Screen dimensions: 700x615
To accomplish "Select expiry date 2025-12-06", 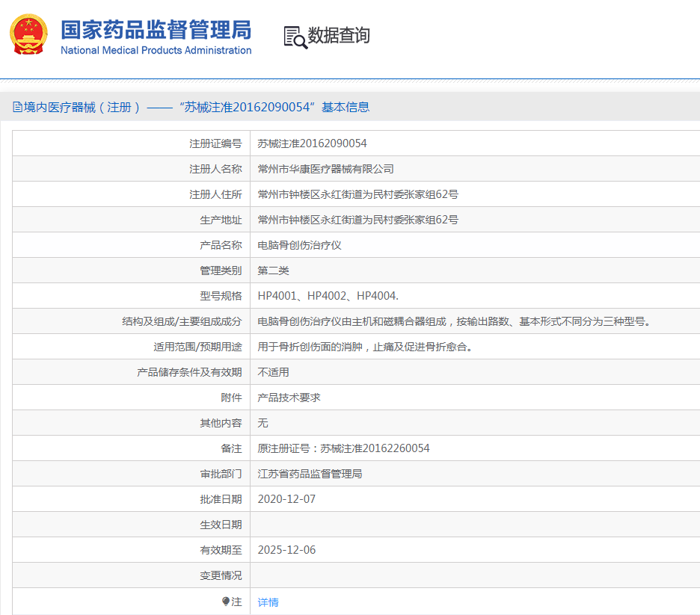I will pos(286,550).
